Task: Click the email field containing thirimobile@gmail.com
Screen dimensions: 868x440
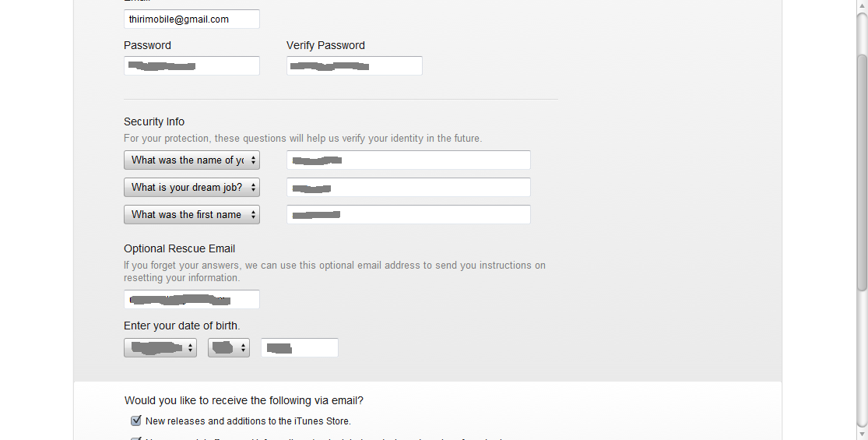Action: [192, 19]
